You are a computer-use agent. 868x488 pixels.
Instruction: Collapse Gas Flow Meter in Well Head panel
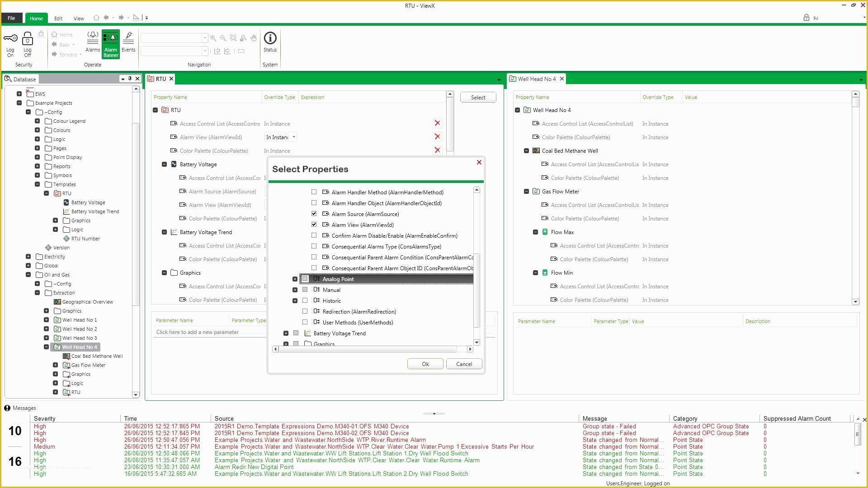(x=526, y=192)
